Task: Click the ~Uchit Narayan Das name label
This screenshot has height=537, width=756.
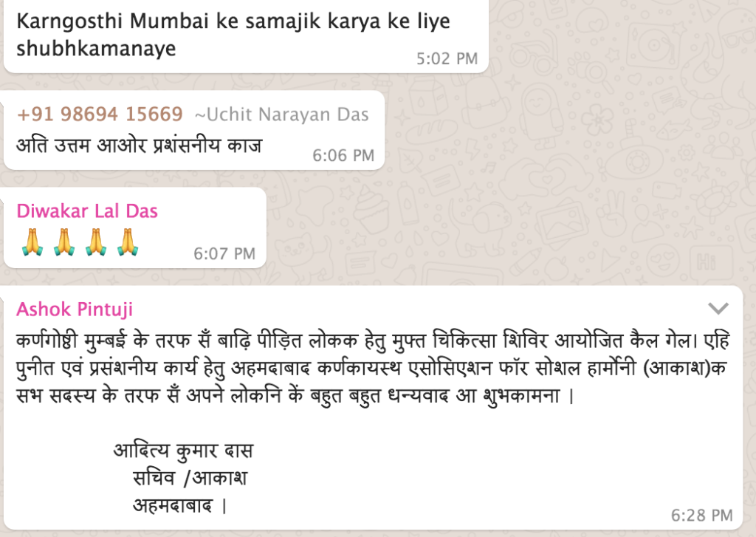Action: (281, 114)
